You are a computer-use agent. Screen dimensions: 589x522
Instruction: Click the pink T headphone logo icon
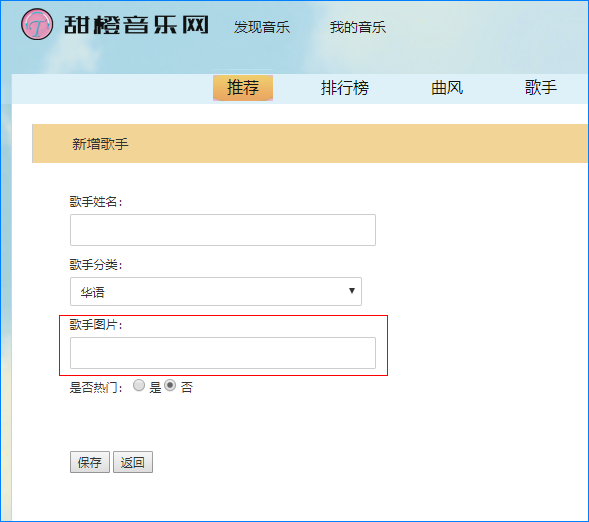37,25
